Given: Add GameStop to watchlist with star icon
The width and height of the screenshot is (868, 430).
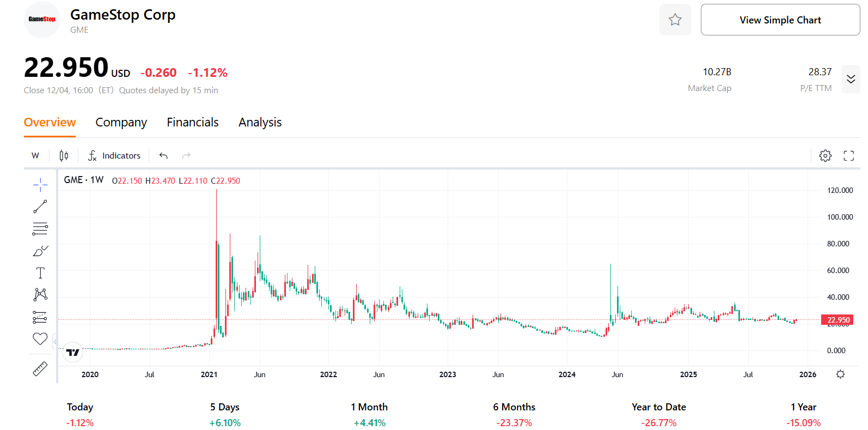Looking at the screenshot, I should point(675,20).
